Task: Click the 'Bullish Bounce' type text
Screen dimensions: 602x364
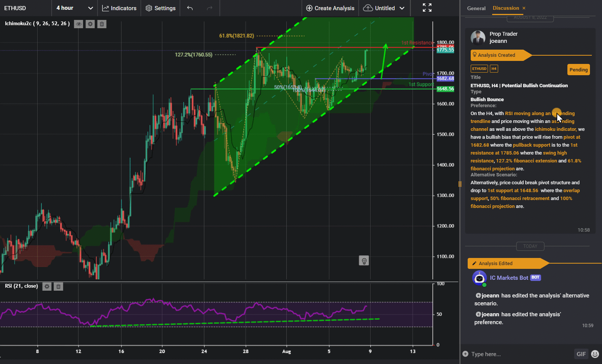Action: tap(487, 99)
